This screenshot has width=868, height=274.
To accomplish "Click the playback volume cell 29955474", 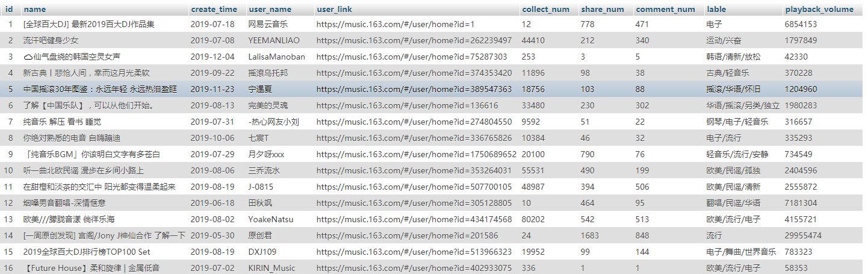I will (x=803, y=235).
